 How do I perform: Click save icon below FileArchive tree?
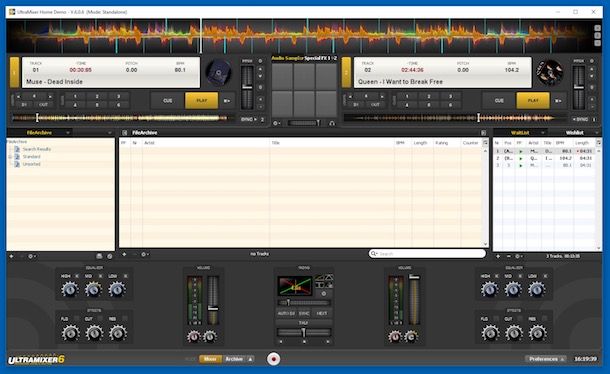point(99,256)
